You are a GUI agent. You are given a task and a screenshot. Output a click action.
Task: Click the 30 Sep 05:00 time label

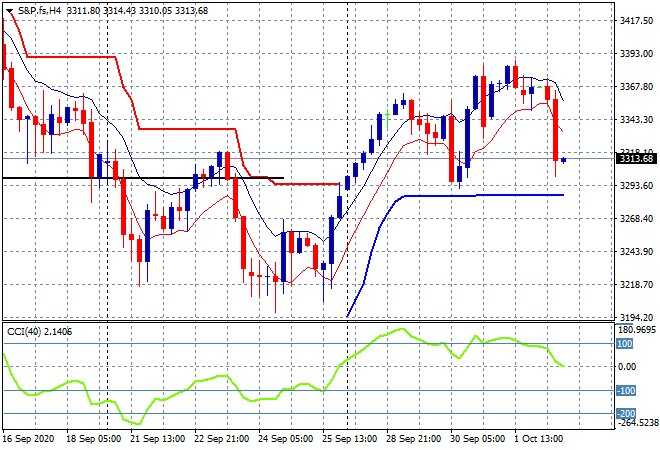point(477,439)
